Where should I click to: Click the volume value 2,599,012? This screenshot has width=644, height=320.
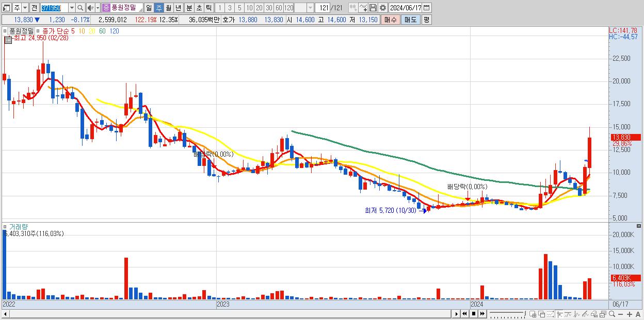tap(112, 20)
